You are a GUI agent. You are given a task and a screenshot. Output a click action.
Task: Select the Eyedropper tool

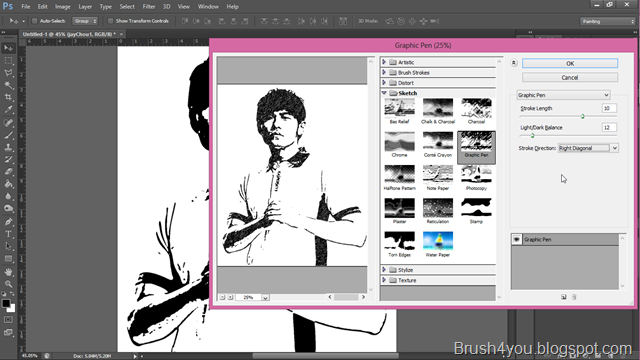8,110
